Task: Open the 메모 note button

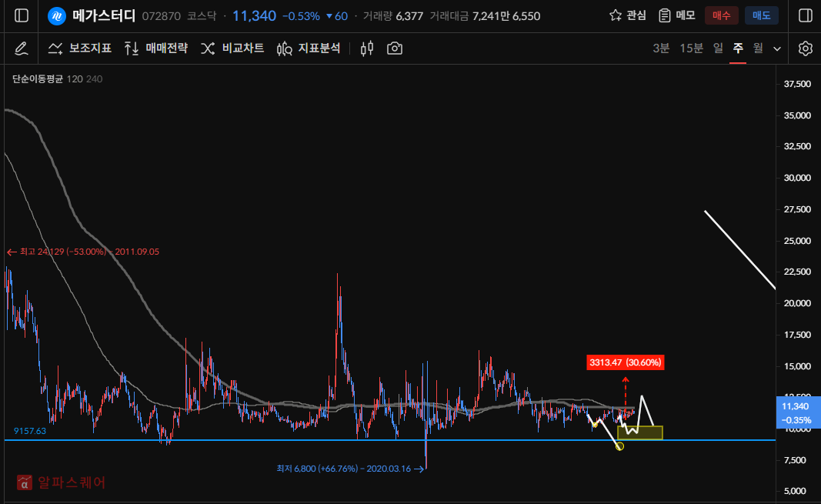Action: [677, 15]
